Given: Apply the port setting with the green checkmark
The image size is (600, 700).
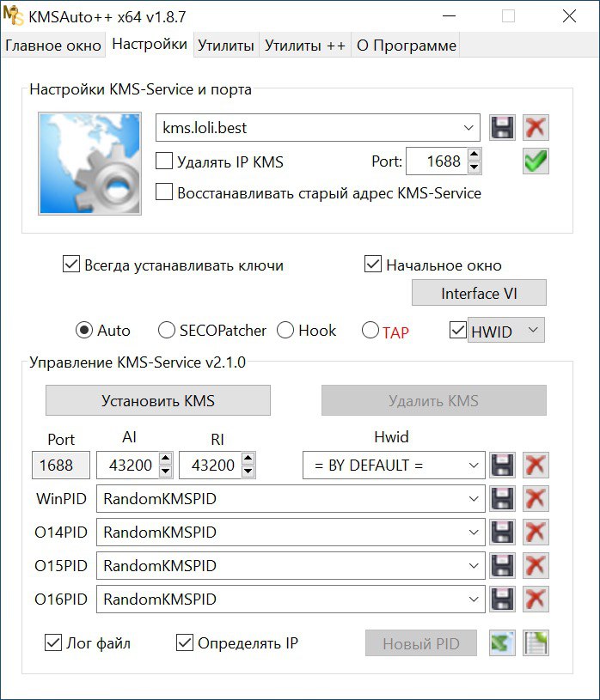Looking at the screenshot, I should coord(536,161).
